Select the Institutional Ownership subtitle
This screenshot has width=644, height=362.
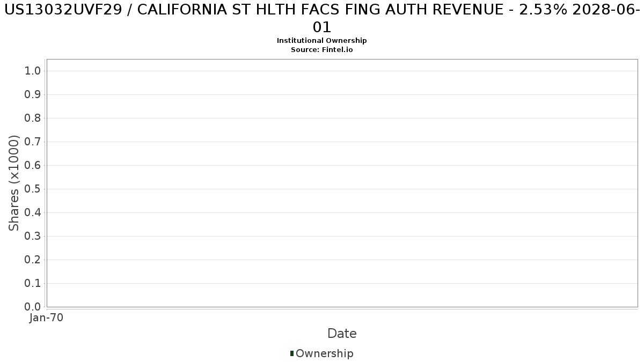[322, 41]
